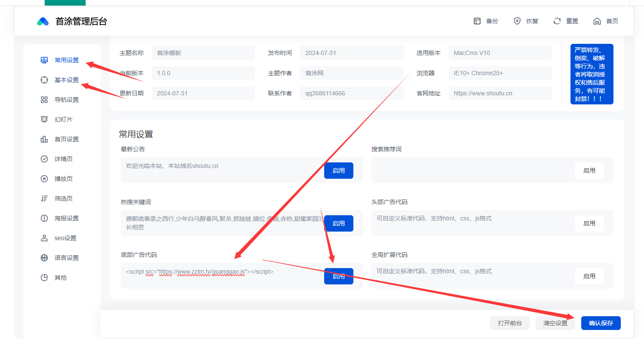Go to 首页 via the house icon

point(597,21)
